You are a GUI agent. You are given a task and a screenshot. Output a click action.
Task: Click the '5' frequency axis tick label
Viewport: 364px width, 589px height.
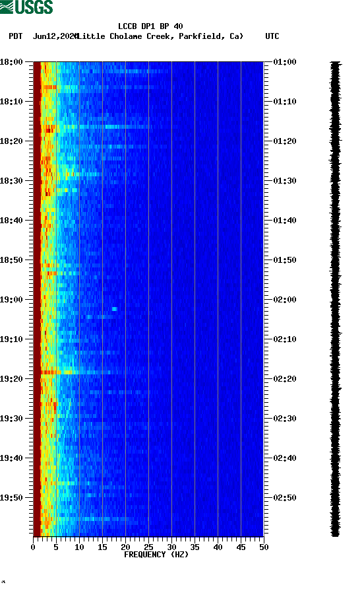[x=56, y=547]
